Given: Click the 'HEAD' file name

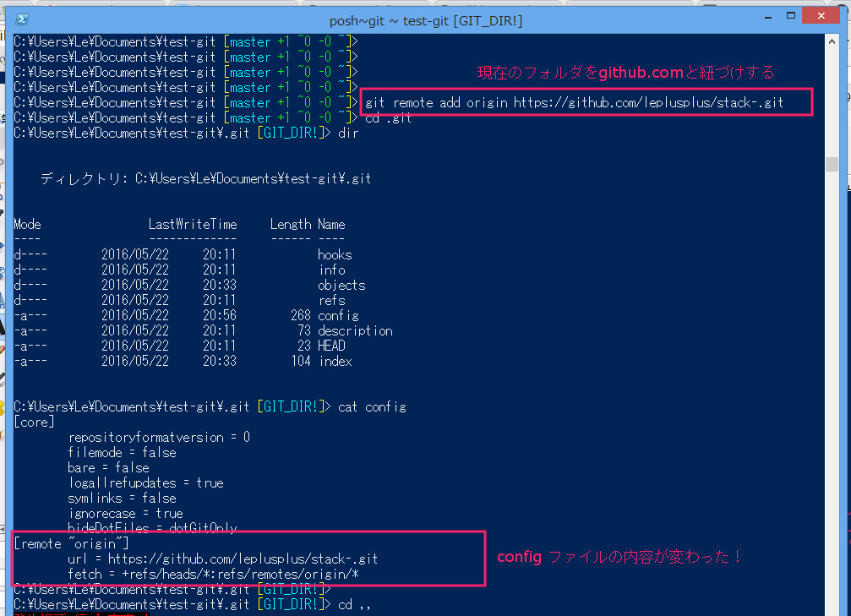Looking at the screenshot, I should (x=331, y=346).
